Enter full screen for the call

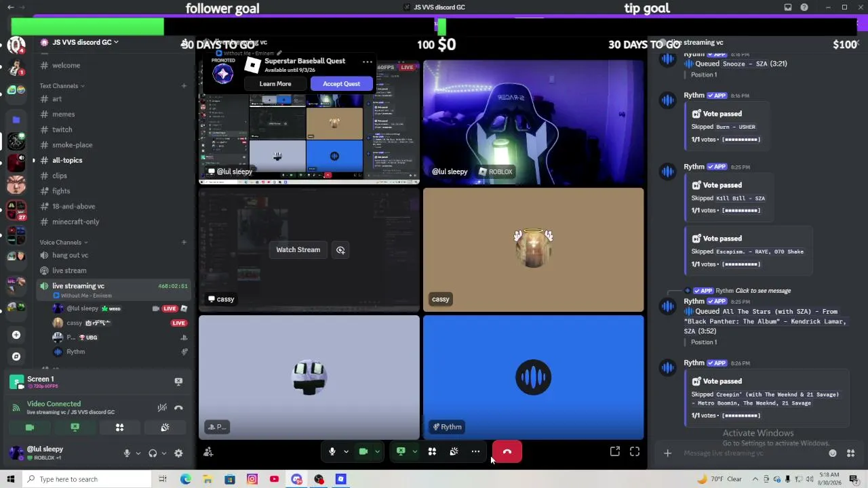[635, 451]
